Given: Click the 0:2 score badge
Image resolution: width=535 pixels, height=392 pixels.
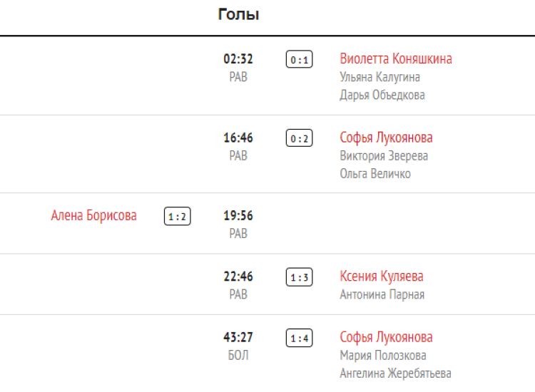Looking at the screenshot, I should point(300,138).
